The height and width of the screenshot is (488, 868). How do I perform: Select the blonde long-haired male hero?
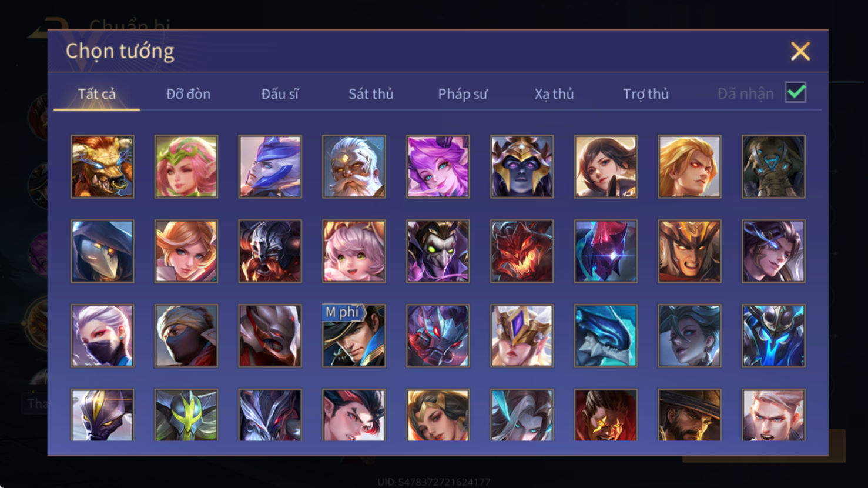pos(689,166)
